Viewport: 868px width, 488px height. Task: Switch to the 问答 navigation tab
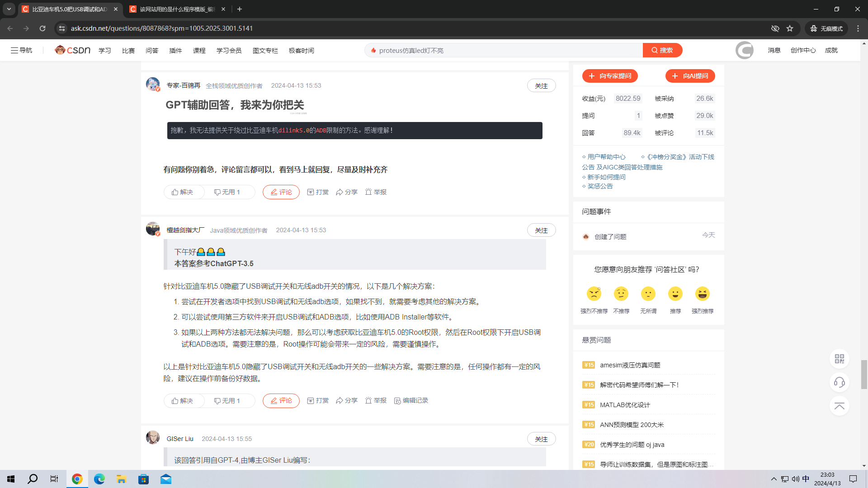(152, 50)
